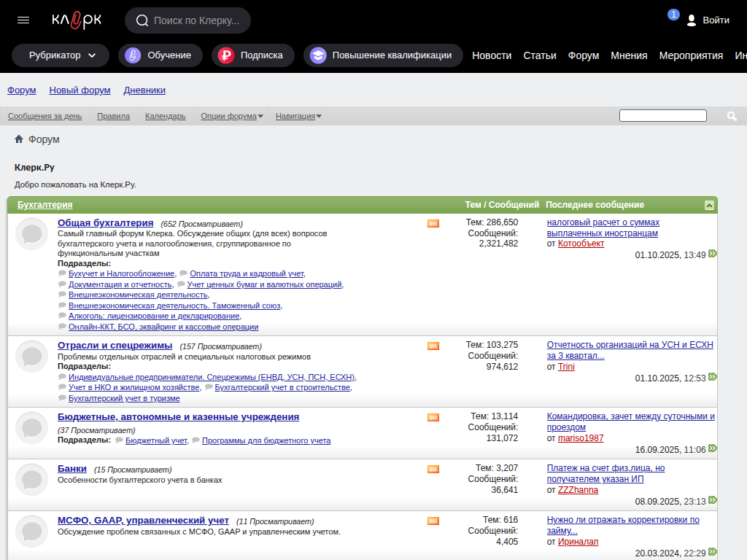Open RSS feed for Общая бухгалтерия

point(433,224)
